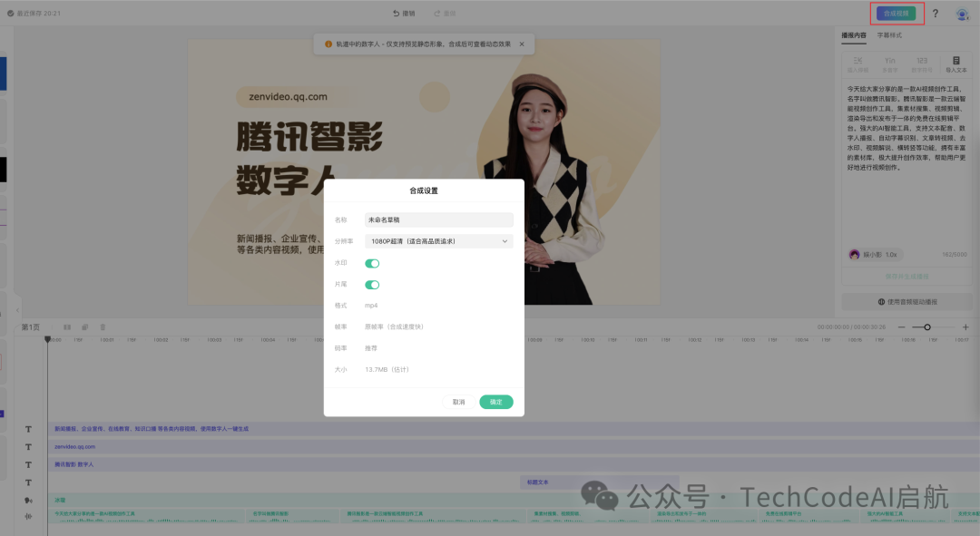Click the 多音字 Yin icon
This screenshot has height=536, width=980.
coord(890,64)
